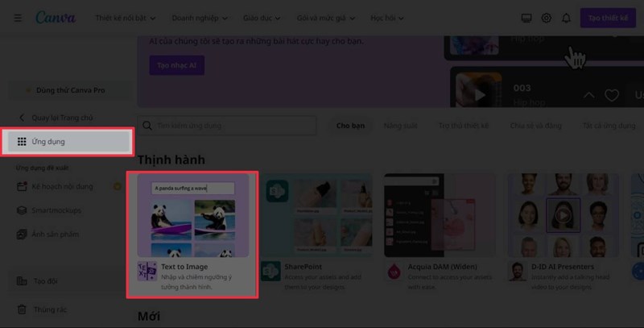The image size is (644, 328).
Task: Click the Canva Pro crown icon
Action: 28,90
